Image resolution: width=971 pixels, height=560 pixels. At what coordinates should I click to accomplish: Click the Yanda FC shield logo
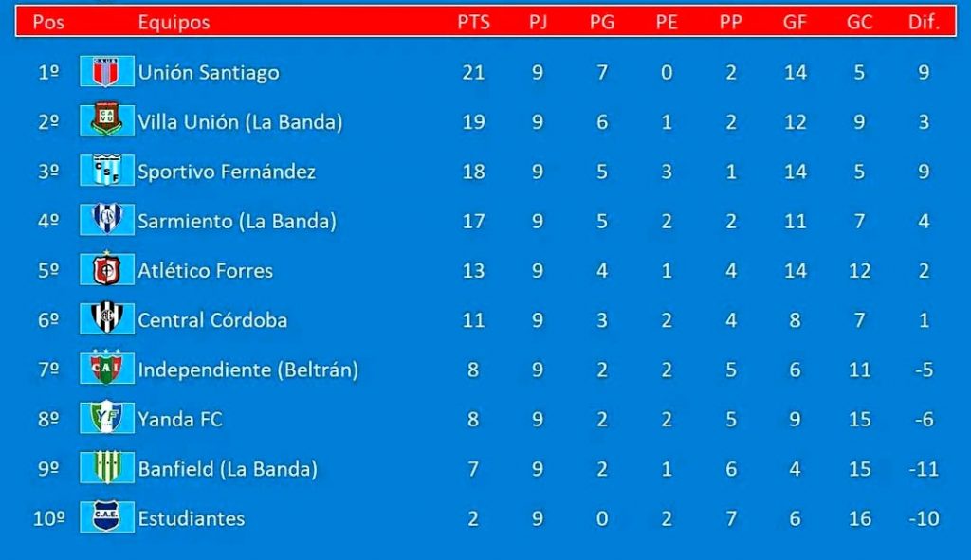(x=106, y=418)
